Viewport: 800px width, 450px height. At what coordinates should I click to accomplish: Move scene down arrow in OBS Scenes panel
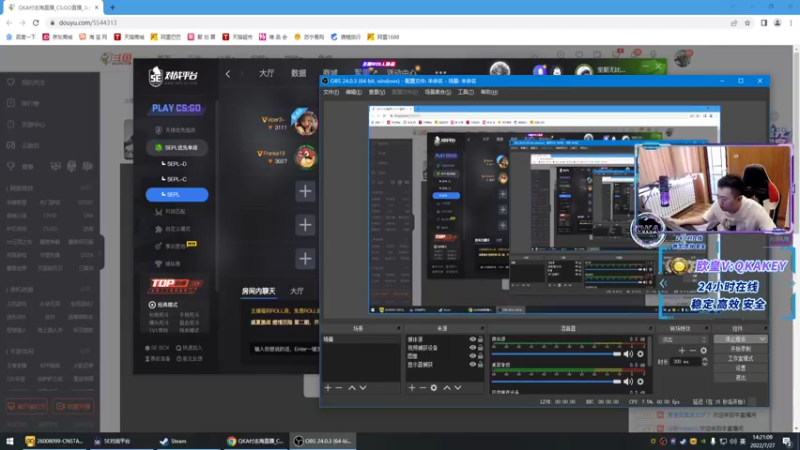point(363,388)
